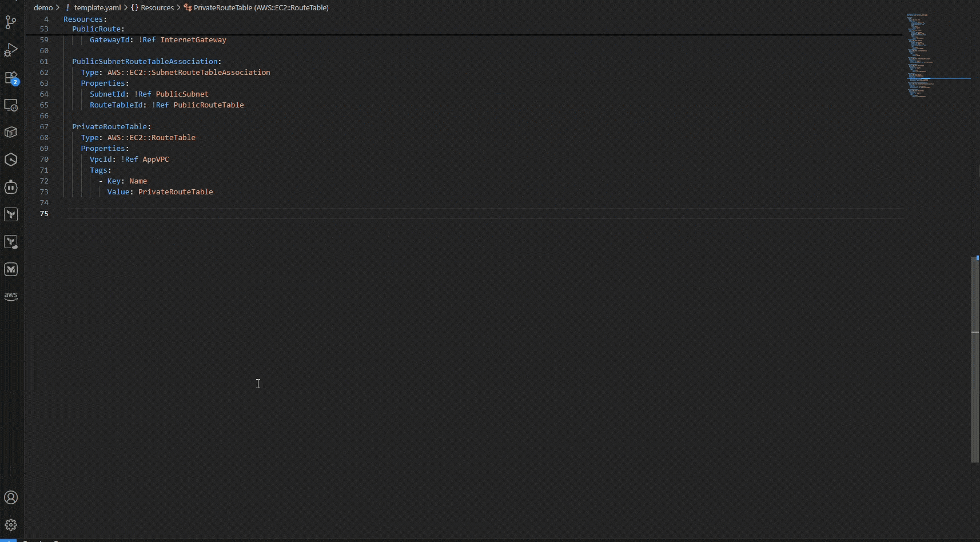The height and width of the screenshot is (542, 980).
Task: Click the route table symbol icon in breadcrumb
Action: (187, 7)
